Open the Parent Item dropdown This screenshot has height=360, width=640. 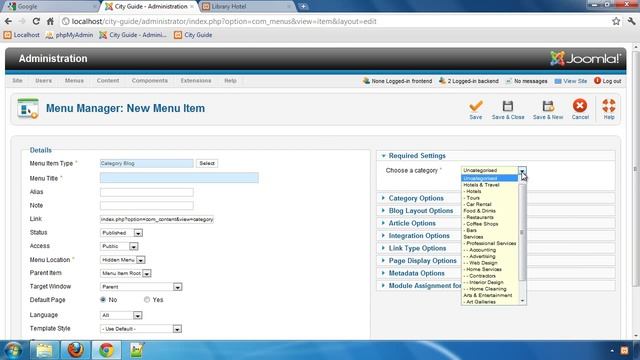126,273
